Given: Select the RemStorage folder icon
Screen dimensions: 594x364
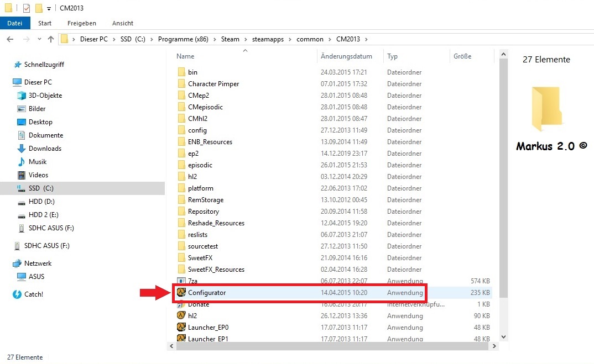Looking at the screenshot, I should click(181, 200).
